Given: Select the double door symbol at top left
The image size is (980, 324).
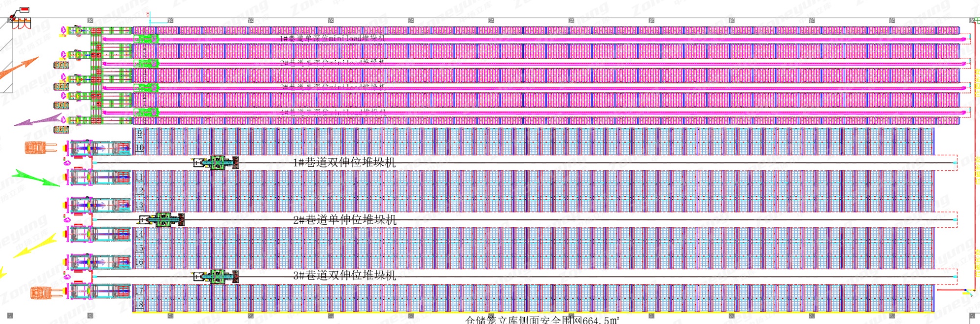Looking at the screenshot, I should (x=21, y=23).
